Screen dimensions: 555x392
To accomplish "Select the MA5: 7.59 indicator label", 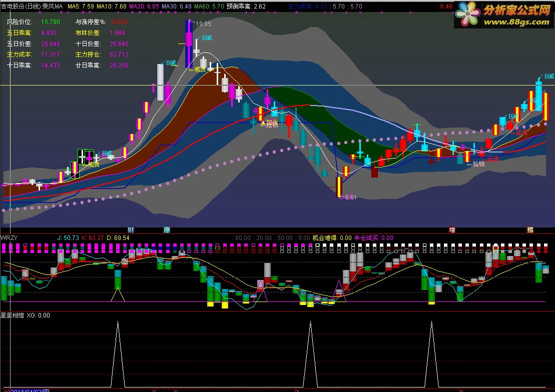I will pos(81,6).
